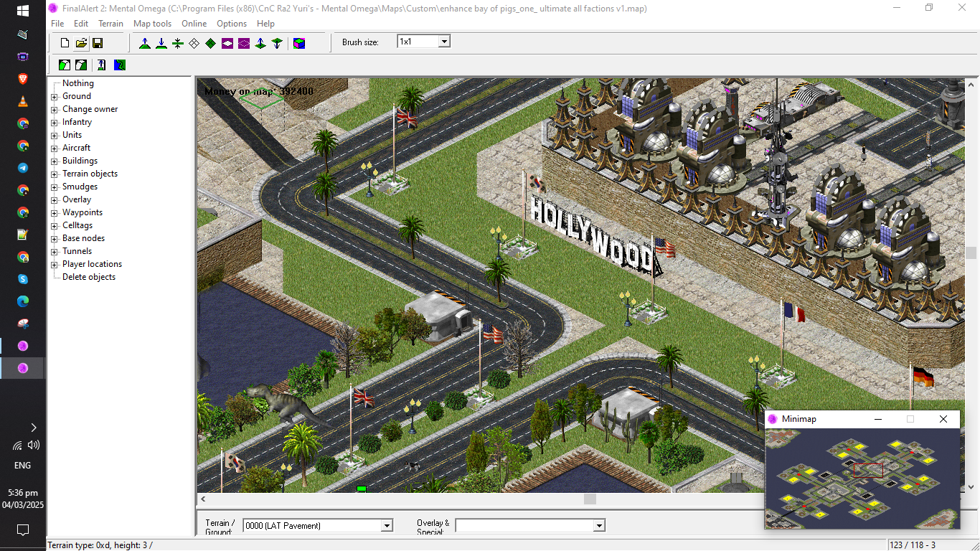Click the first green cliff drawing icon
The width and height of the screenshot is (980, 551).
[x=65, y=65]
